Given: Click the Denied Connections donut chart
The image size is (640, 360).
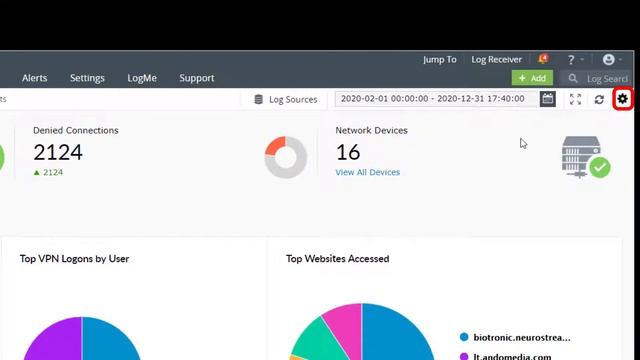Looking at the screenshot, I should coord(285,157).
